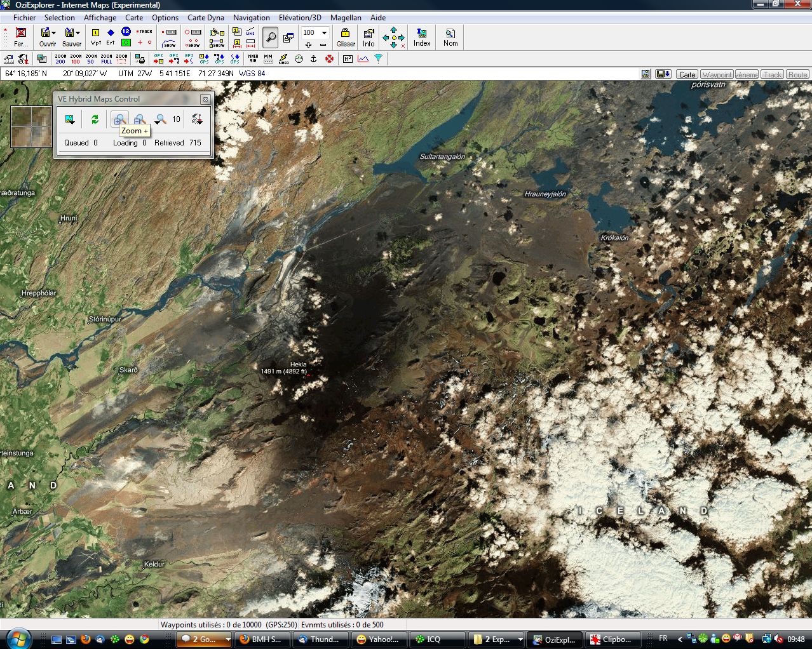Toggle the magnifier zoom window button

(x=271, y=37)
